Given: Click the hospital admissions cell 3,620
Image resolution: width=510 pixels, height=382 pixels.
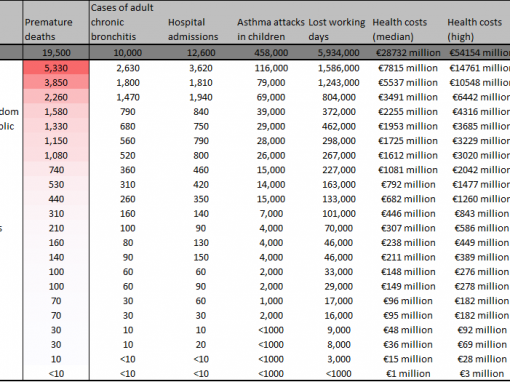Looking at the screenshot, I should click(x=201, y=68).
